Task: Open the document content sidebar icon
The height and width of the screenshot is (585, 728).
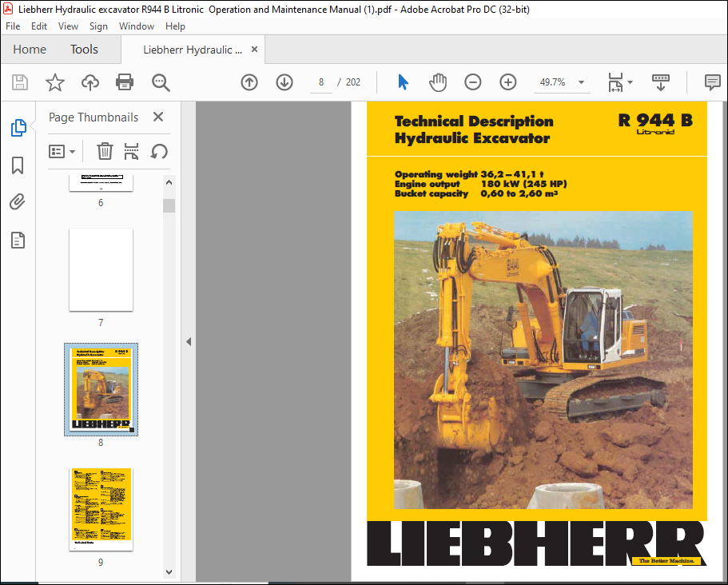Action: tap(18, 240)
